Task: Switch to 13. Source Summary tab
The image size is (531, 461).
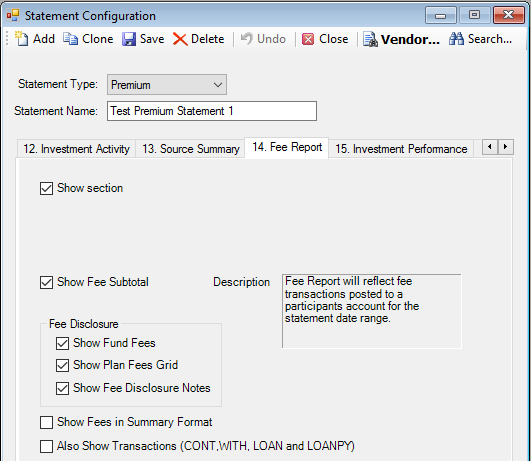Action: [191, 149]
